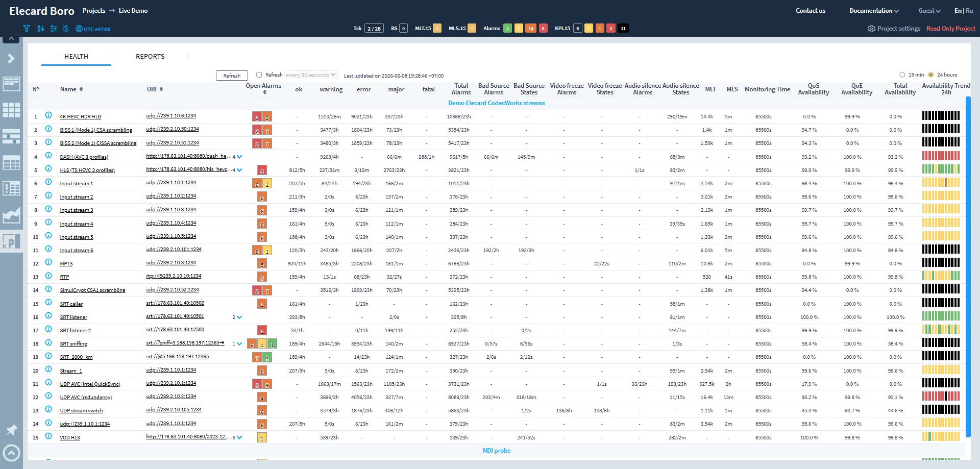Expand the SRT sniffing row chevron
Viewport: 980px width, 469px height.
239,344
